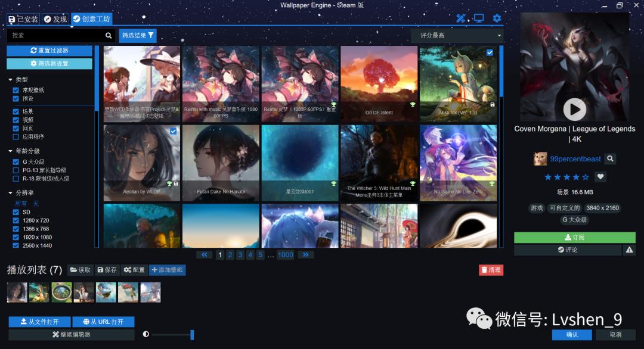Image resolution: width=644 pixels, height=349 pixels.
Task: Click in the 搜索 search field
Action: click(55, 36)
